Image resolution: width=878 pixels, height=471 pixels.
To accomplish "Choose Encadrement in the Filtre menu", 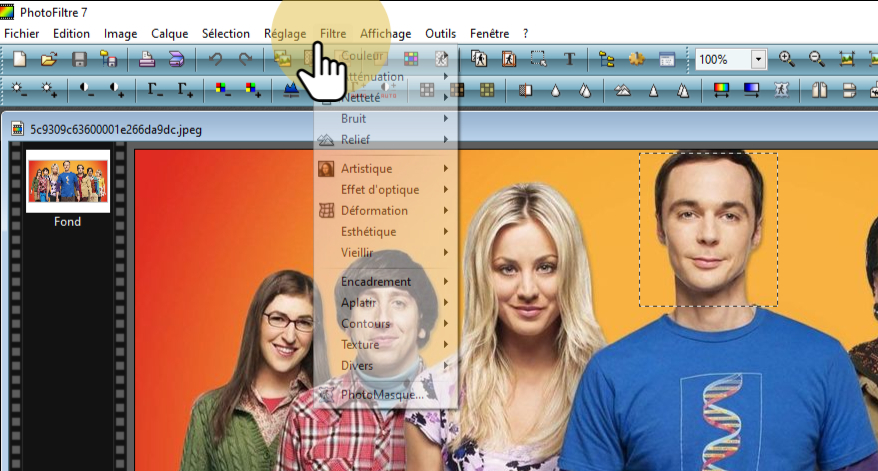I will click(385, 282).
